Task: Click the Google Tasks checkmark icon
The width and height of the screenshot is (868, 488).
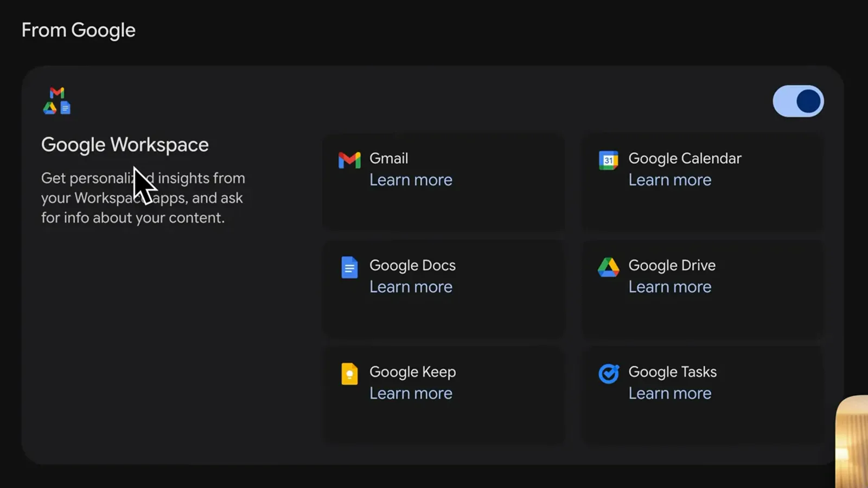Action: [x=608, y=374]
